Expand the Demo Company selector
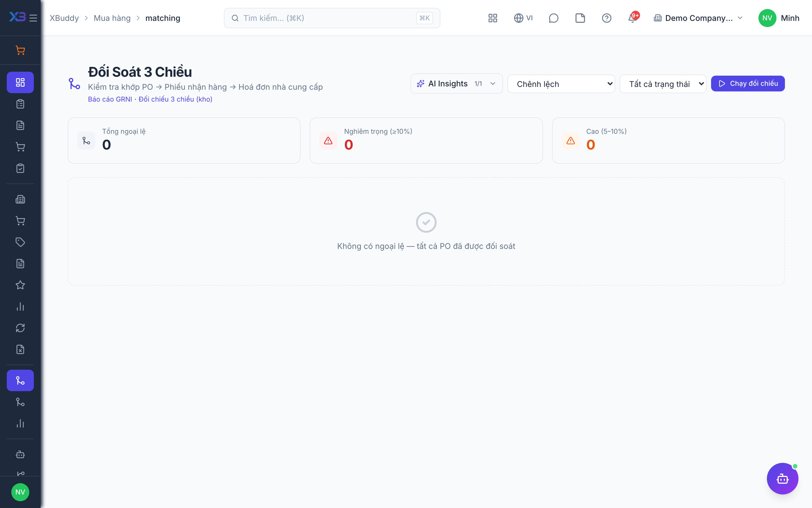 [698, 18]
